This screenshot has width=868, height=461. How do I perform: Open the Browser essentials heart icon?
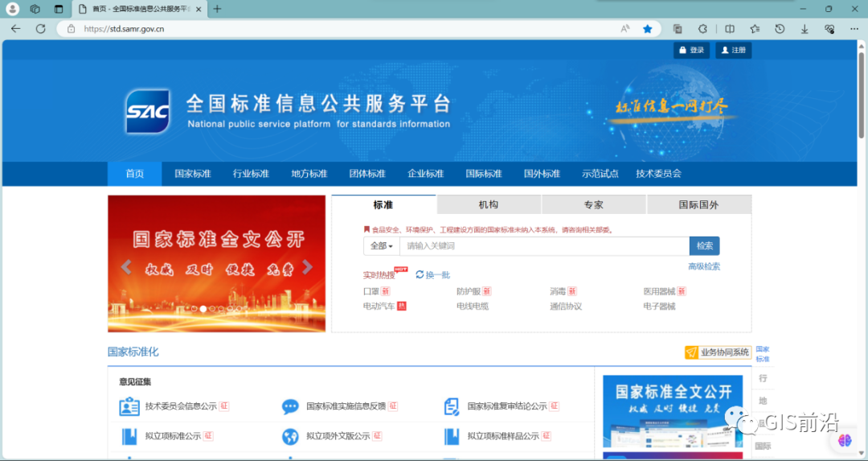pos(829,29)
